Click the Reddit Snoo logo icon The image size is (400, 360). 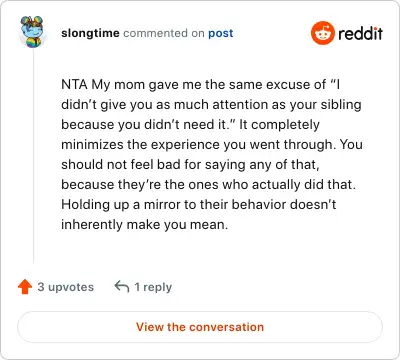(x=322, y=33)
